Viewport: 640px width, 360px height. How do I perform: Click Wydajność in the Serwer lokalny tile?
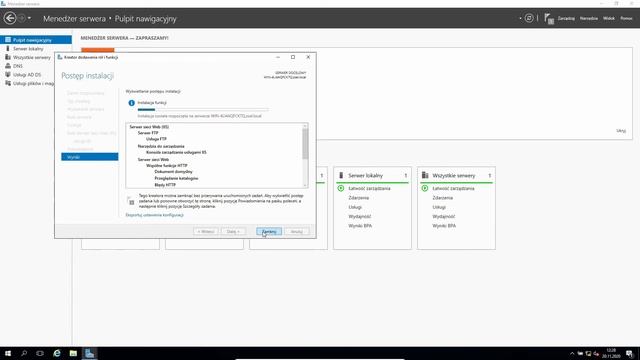tap(360, 217)
